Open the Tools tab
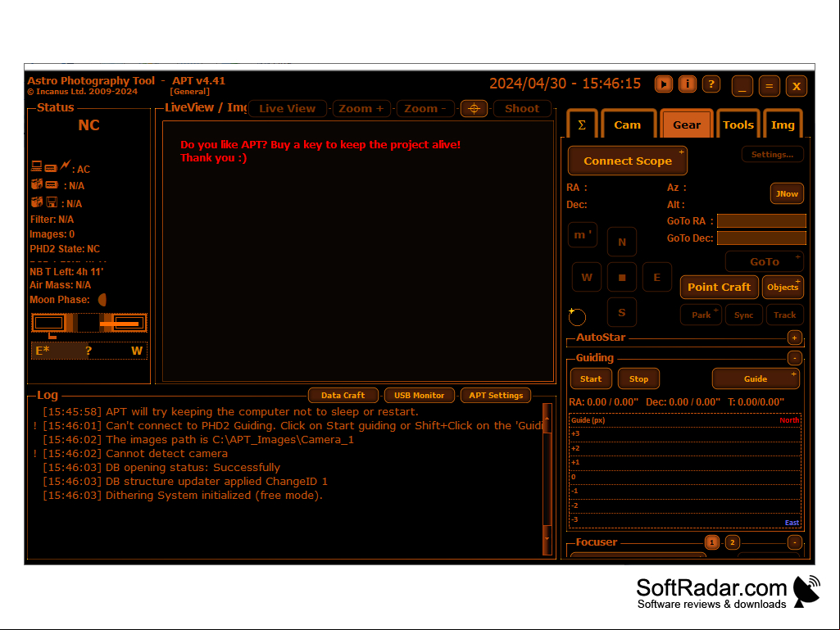The width and height of the screenshot is (840, 630). click(738, 125)
